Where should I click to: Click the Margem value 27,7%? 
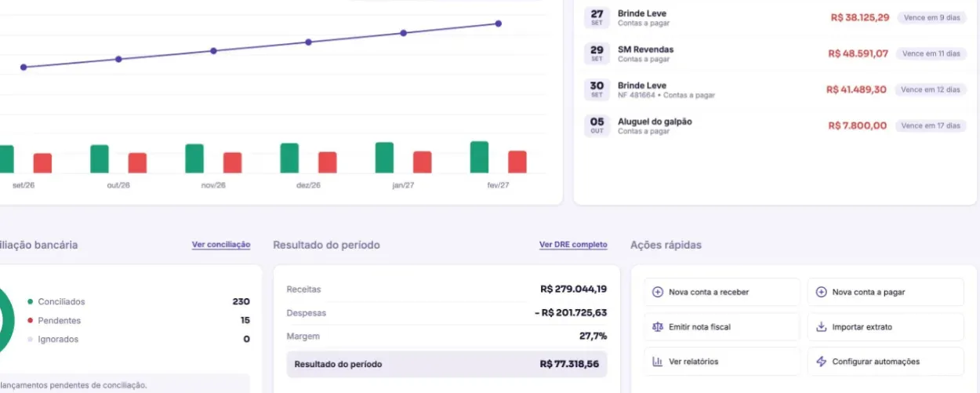coord(593,336)
